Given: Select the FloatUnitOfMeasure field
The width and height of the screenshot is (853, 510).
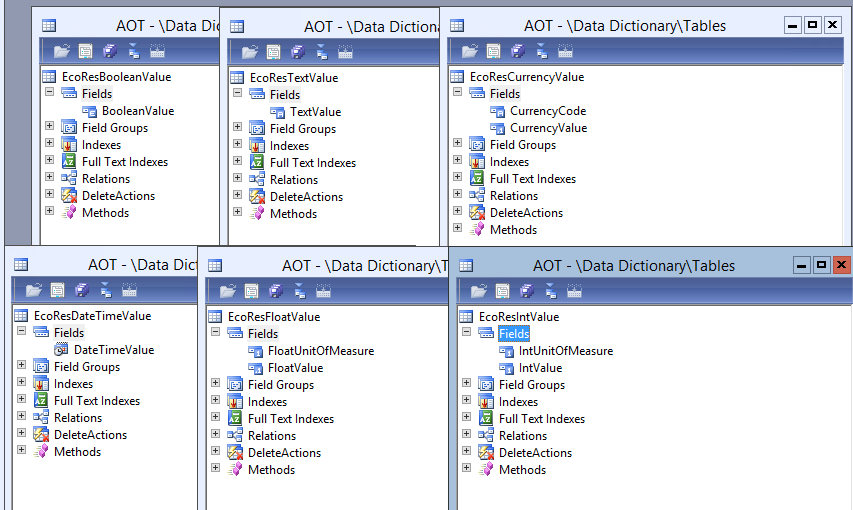Looking at the screenshot, I should point(320,351).
